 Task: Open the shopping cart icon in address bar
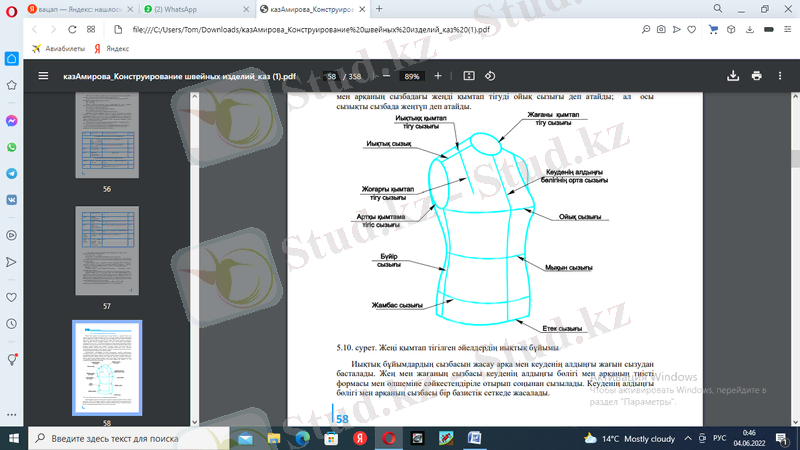[713, 30]
